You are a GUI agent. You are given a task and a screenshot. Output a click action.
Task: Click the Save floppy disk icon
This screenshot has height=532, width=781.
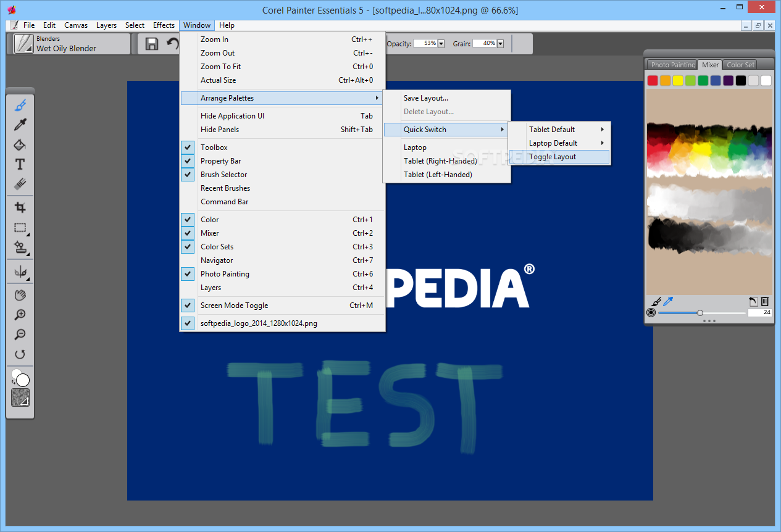152,44
